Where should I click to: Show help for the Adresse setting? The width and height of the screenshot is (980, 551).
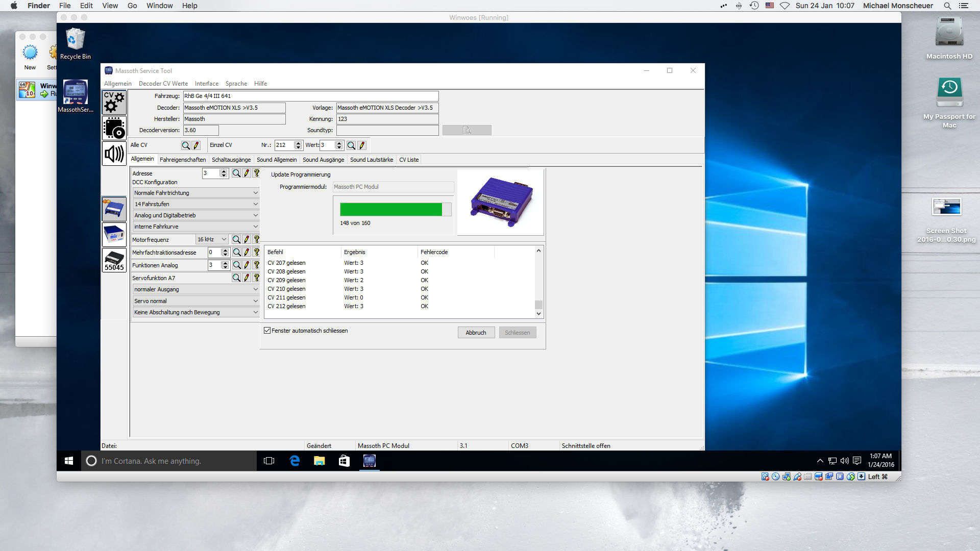[x=256, y=173]
